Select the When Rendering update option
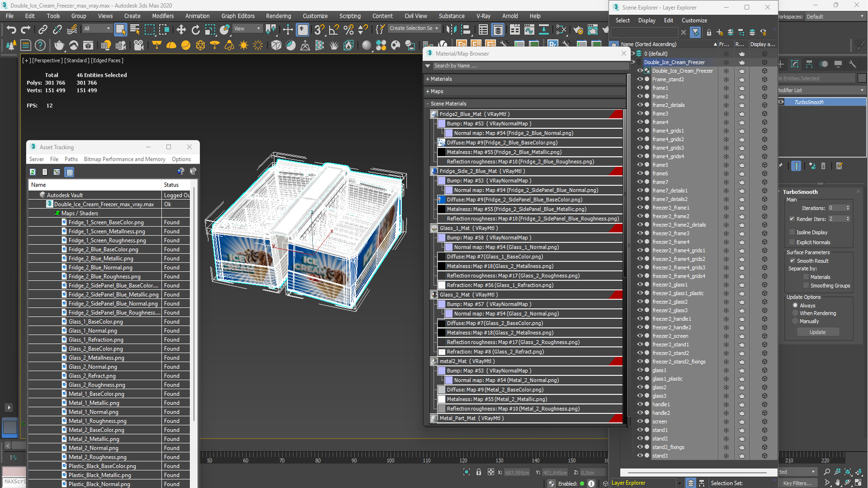The image size is (868, 488). pos(795,313)
